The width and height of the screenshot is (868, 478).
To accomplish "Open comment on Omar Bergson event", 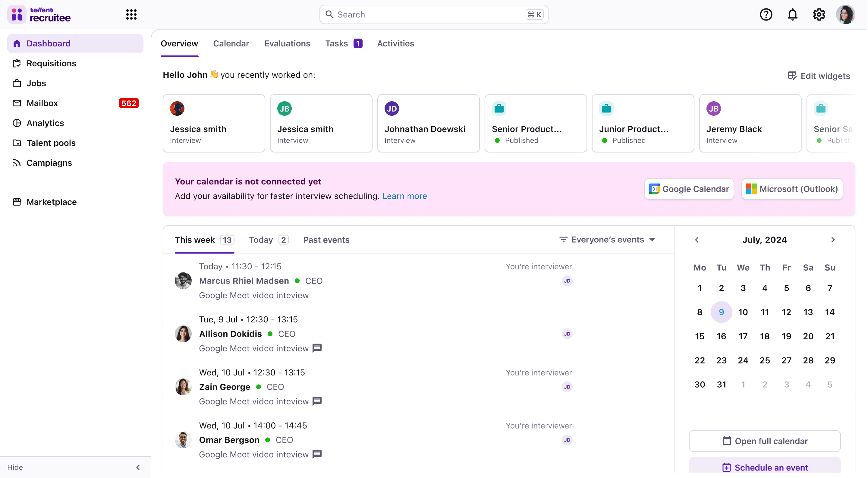I will click(x=317, y=454).
